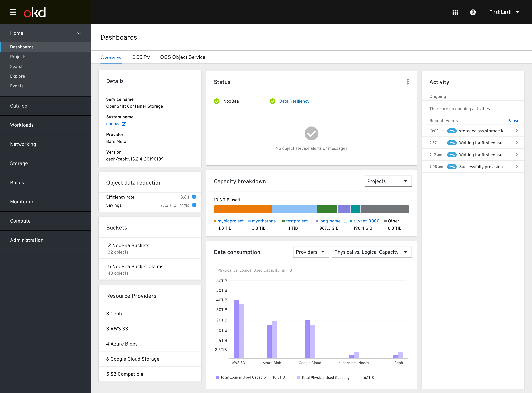Click the help question mark icon
This screenshot has height=393, width=532.
pos(472,12)
